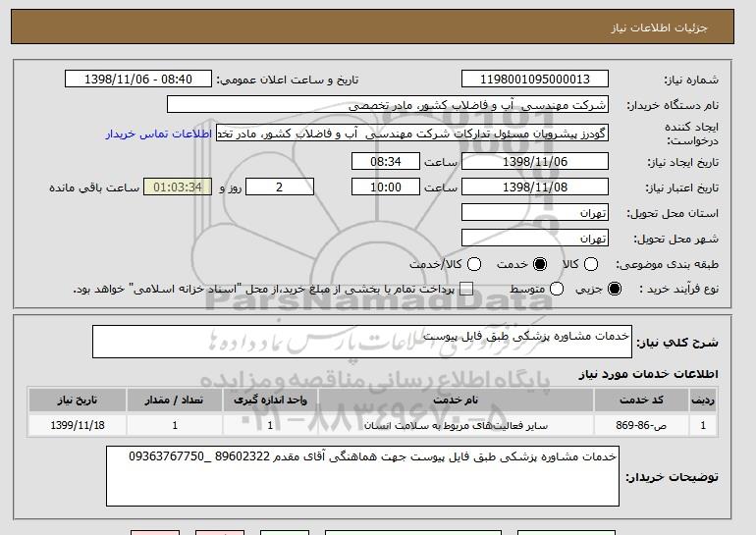
Task: Click service code cell ص-86-869
Action: point(641,426)
